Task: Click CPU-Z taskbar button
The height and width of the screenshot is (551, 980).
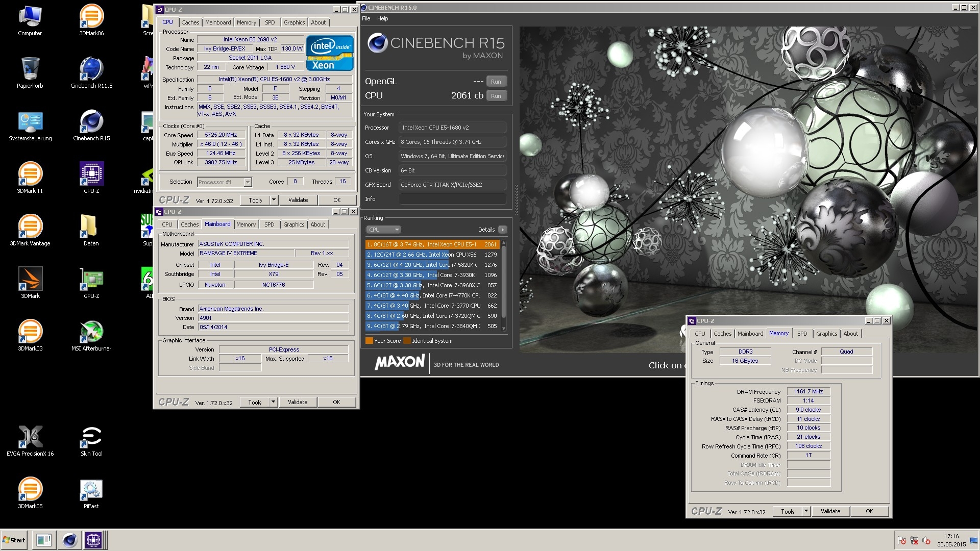Action: pyautogui.click(x=93, y=540)
